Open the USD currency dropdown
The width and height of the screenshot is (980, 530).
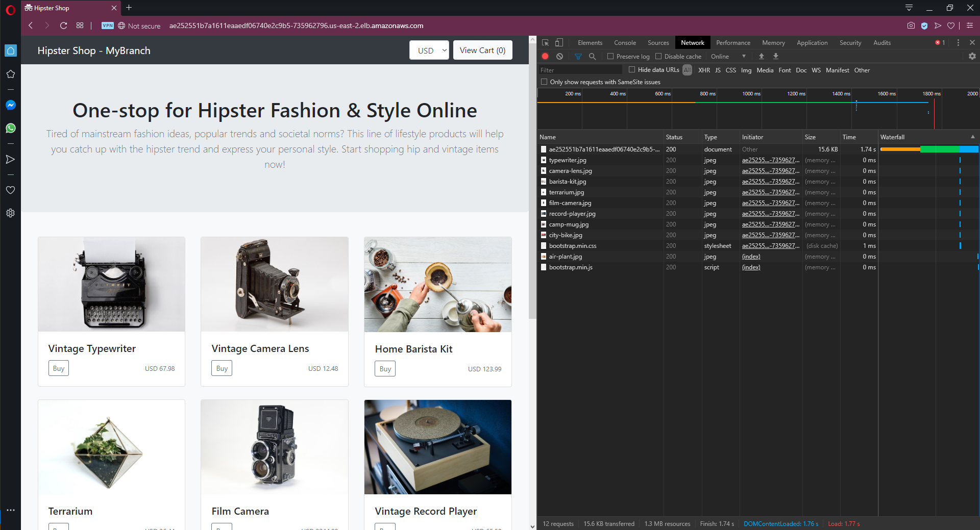429,51
